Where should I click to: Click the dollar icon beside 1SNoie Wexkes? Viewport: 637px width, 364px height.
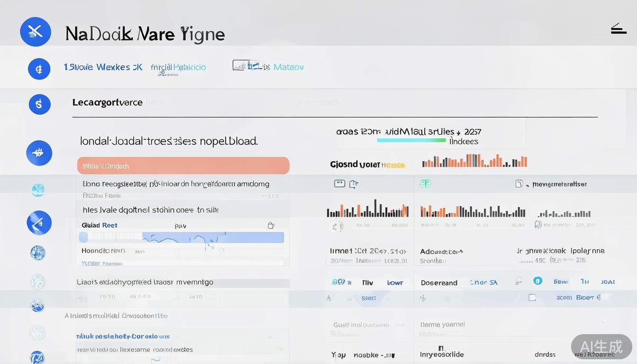pos(39,69)
